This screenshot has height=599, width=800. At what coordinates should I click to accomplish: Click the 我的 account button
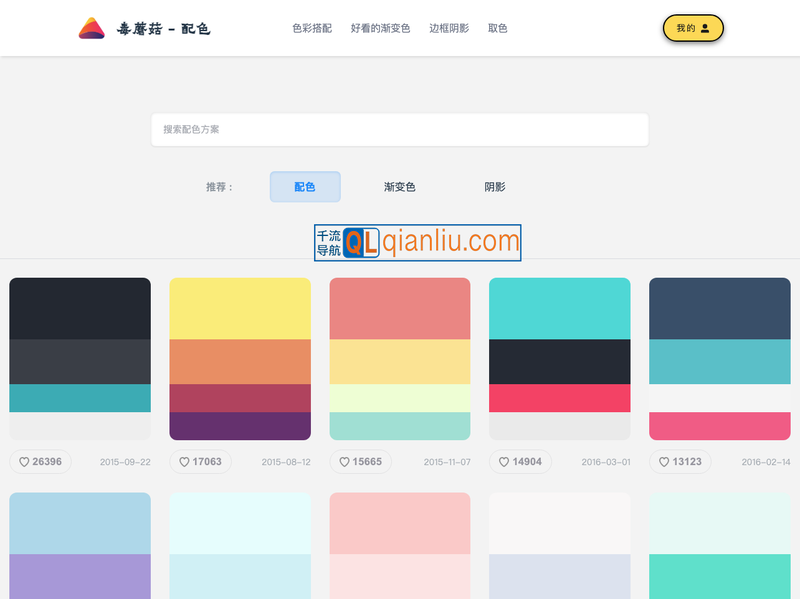tap(692, 29)
